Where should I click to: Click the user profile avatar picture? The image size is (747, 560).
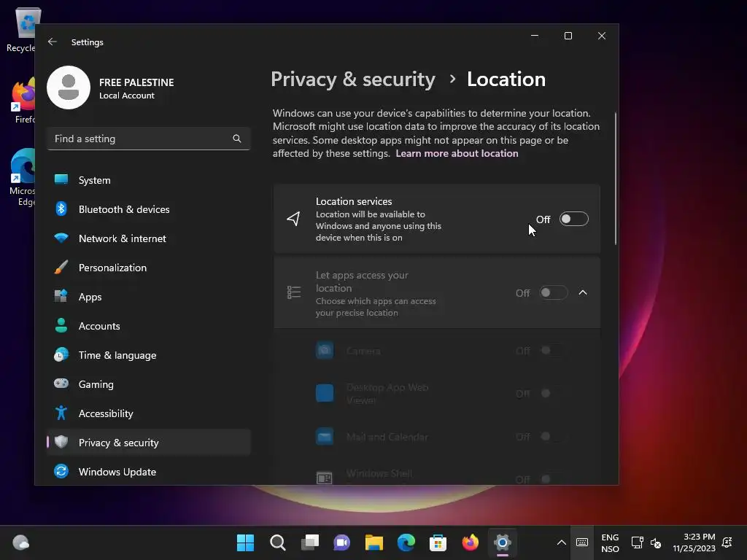(69, 87)
